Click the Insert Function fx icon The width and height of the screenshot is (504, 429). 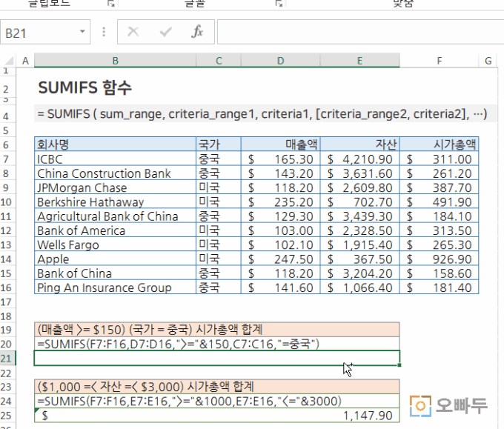click(x=197, y=32)
